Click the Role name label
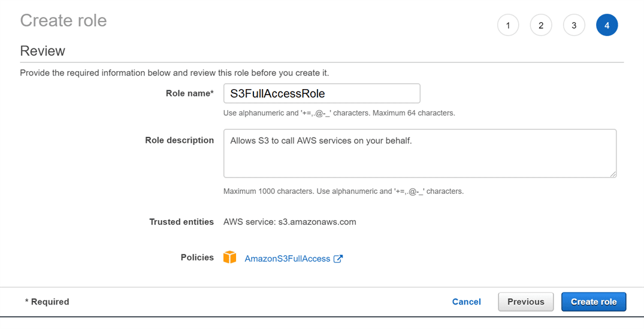The height and width of the screenshot is (329, 644). click(x=189, y=93)
